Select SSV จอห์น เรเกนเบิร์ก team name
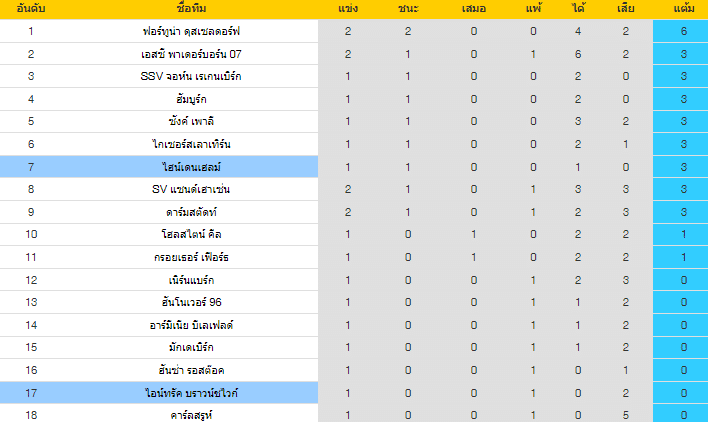 [x=191, y=76]
